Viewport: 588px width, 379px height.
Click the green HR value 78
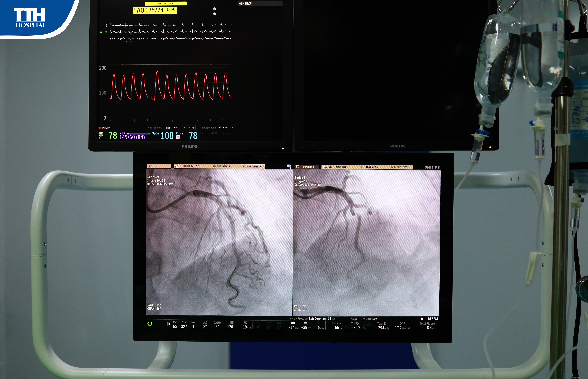(x=113, y=136)
